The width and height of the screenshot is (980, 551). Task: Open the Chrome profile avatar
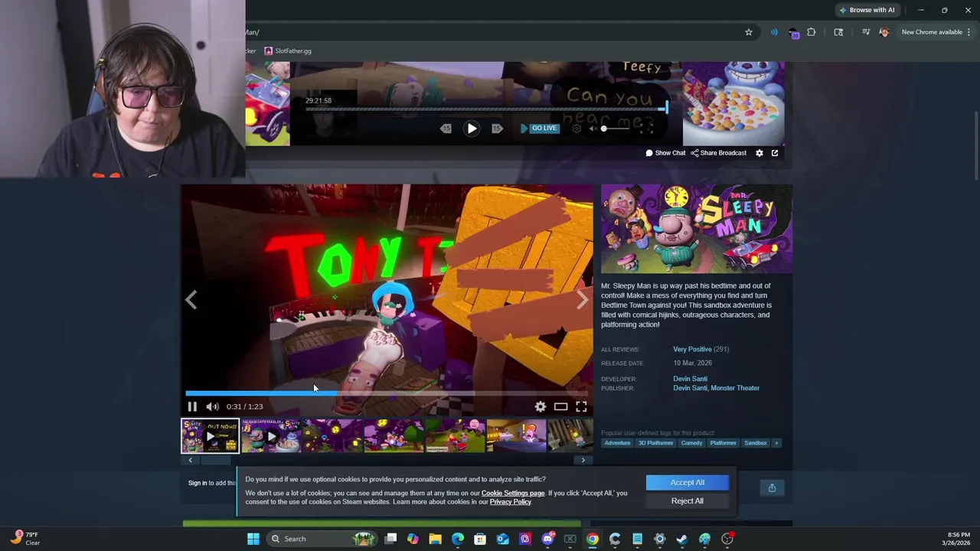pyautogui.click(x=884, y=32)
